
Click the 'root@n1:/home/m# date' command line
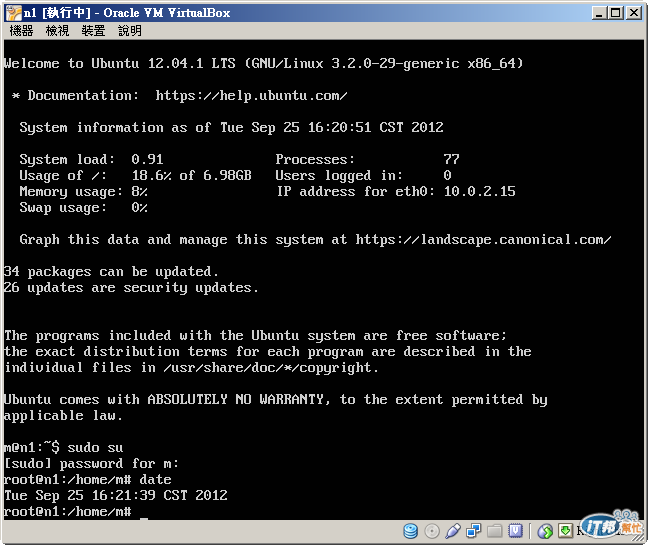coord(88,480)
